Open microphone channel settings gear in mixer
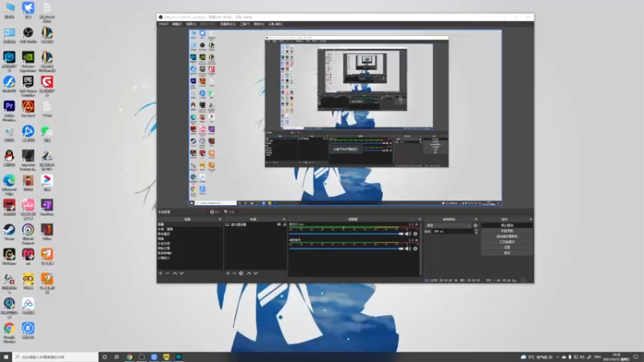The image size is (644, 362). point(415,234)
